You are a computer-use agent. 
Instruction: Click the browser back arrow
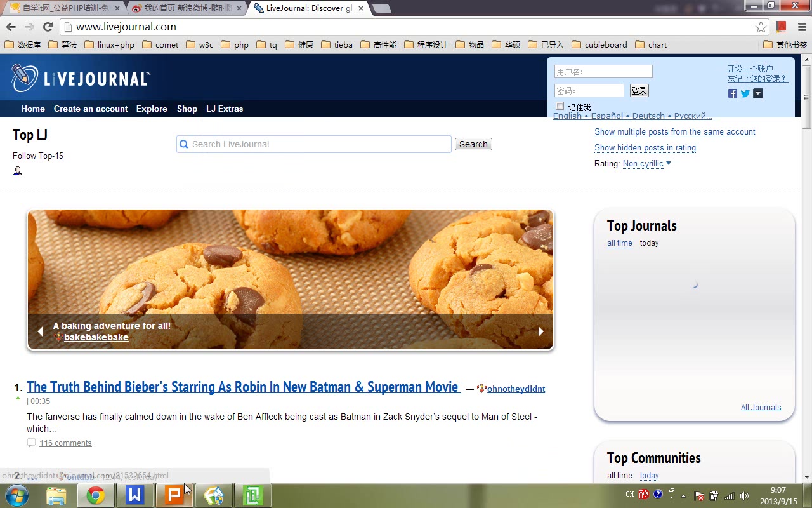tap(11, 27)
